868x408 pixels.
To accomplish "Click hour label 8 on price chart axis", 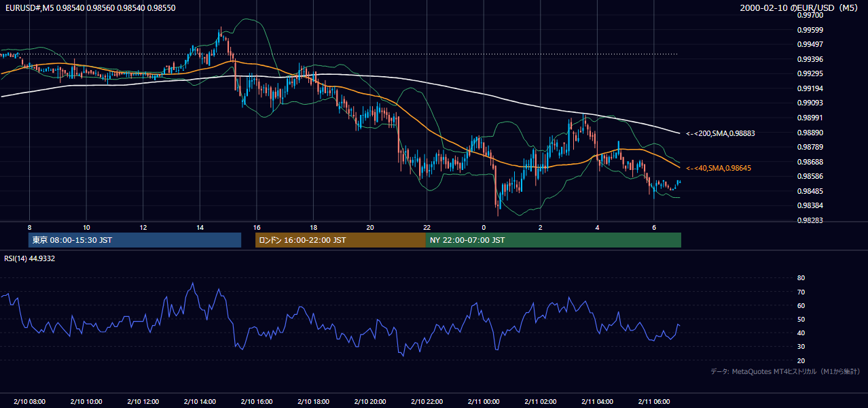I will click(x=29, y=227).
